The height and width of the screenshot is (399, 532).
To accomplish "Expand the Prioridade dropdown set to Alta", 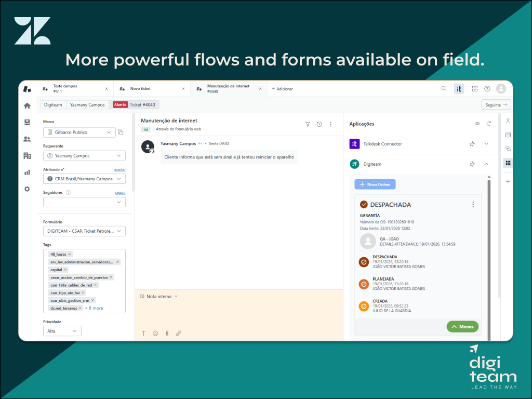I will [x=62, y=331].
